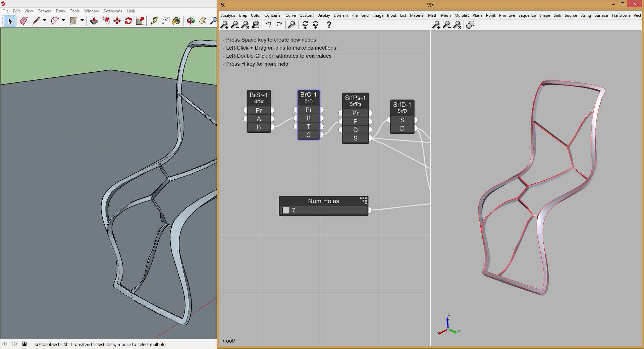The height and width of the screenshot is (349, 644).
Task: Pick the Orbit camera tool
Action: click(x=191, y=21)
